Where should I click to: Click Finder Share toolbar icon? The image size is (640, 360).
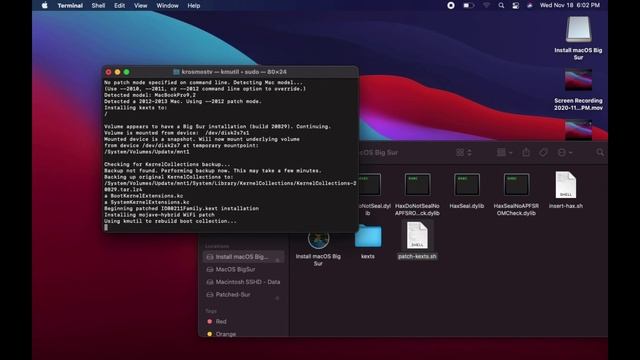pos(526,152)
